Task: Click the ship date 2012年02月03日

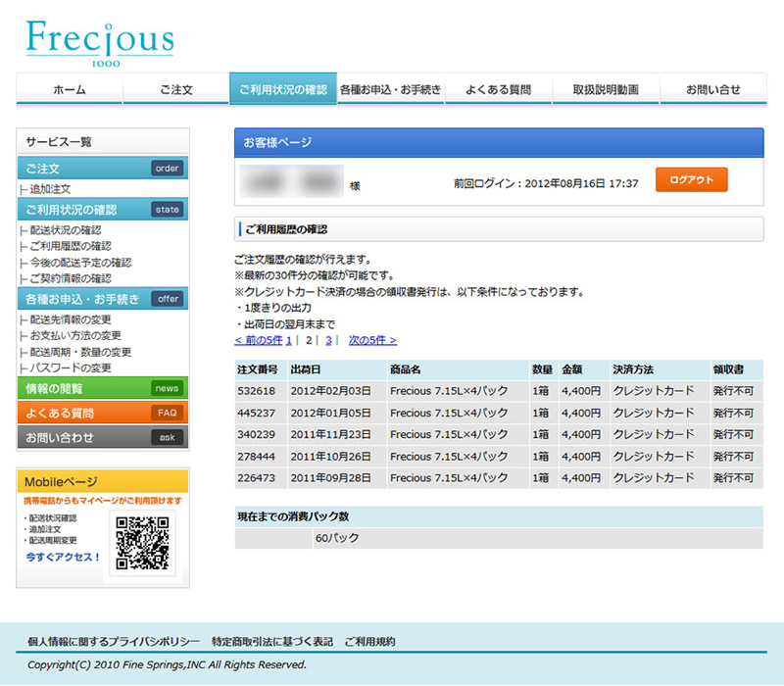Action: [x=331, y=391]
